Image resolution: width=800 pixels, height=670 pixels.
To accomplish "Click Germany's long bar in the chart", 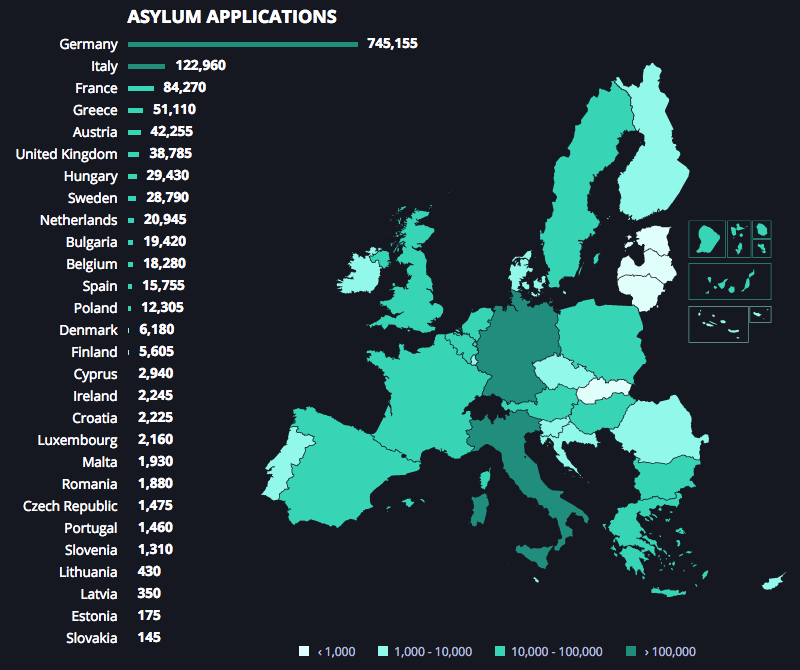I will coord(243,44).
